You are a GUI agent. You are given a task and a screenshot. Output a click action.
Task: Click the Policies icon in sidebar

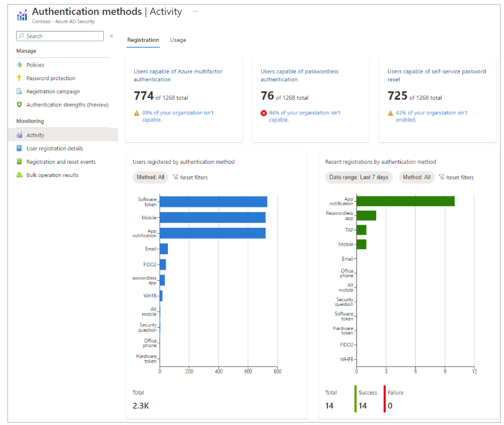click(x=19, y=65)
